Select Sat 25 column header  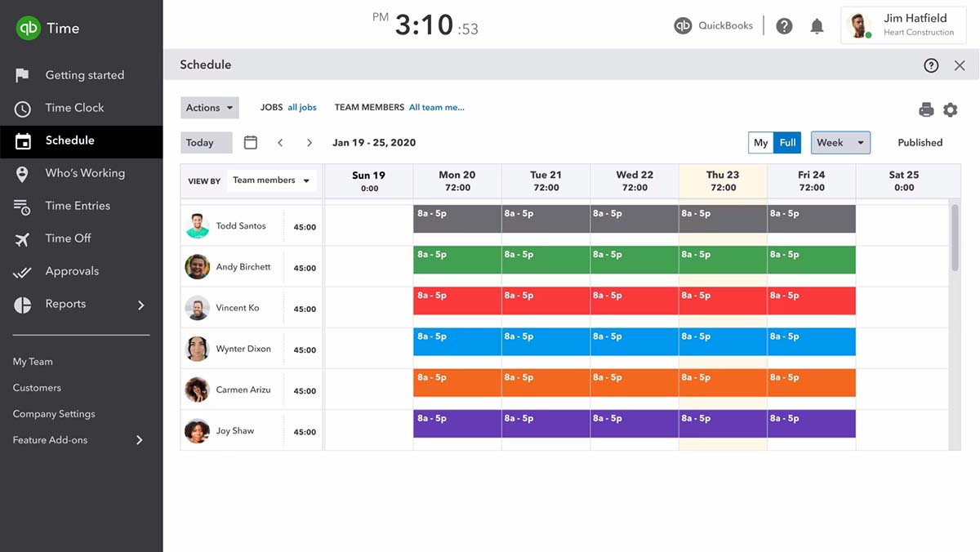point(904,181)
